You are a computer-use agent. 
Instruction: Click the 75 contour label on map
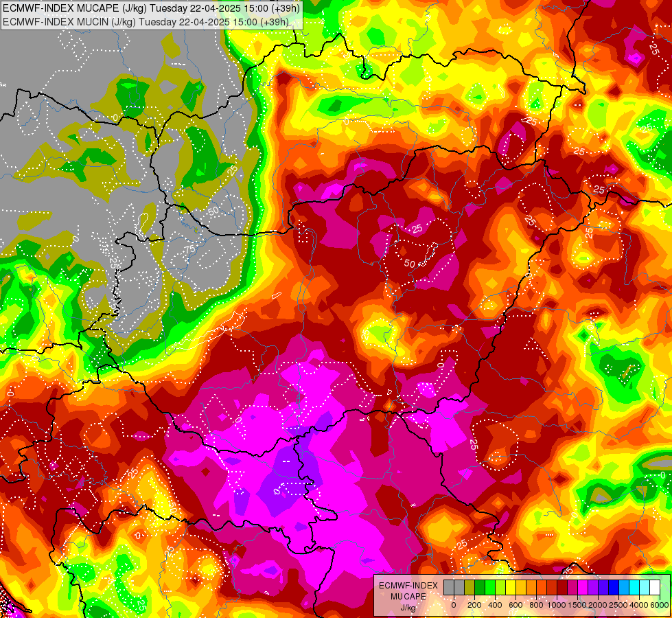tap(190, 249)
